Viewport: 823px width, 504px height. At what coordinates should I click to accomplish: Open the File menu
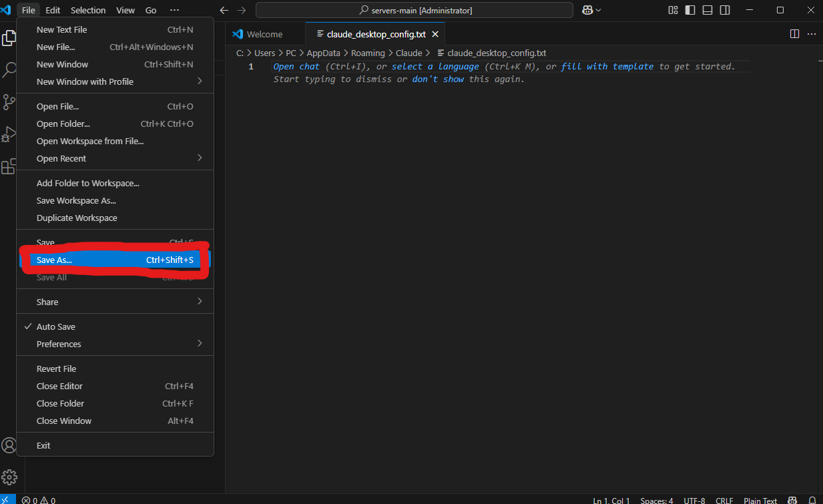(28, 10)
